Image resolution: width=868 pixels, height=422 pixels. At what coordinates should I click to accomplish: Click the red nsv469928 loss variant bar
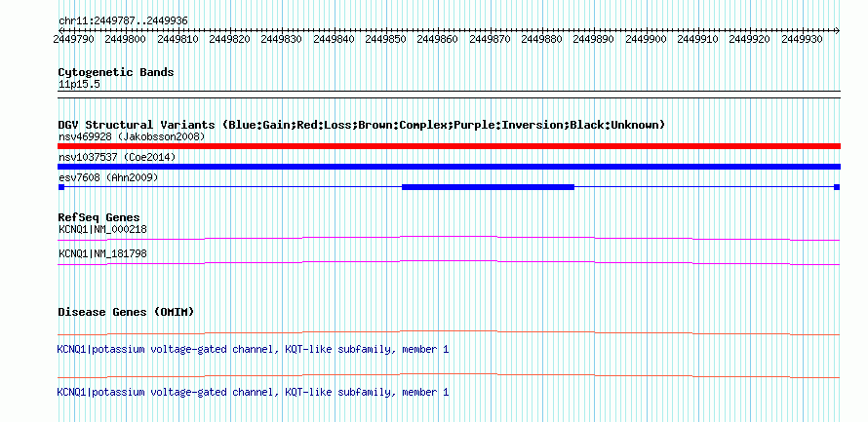click(x=449, y=146)
